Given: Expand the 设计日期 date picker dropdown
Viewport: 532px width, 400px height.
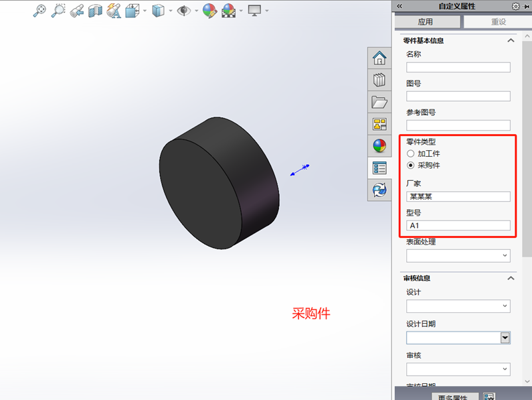Looking at the screenshot, I should (505, 338).
